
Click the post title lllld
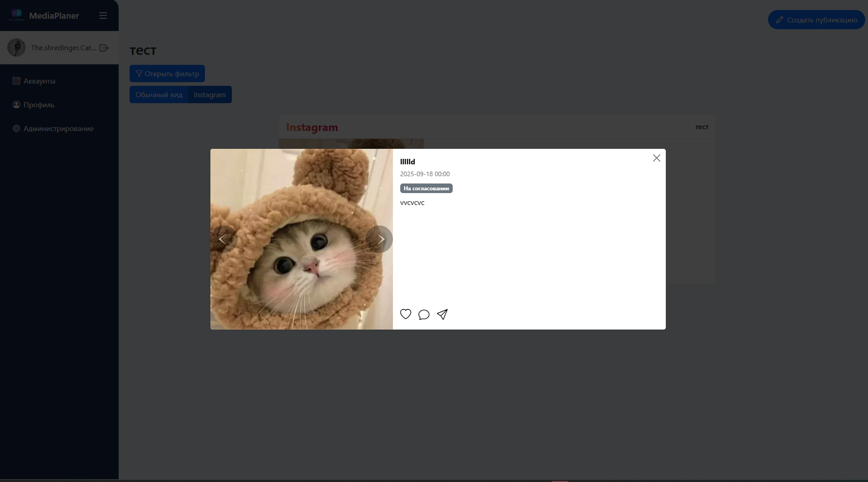(408, 162)
